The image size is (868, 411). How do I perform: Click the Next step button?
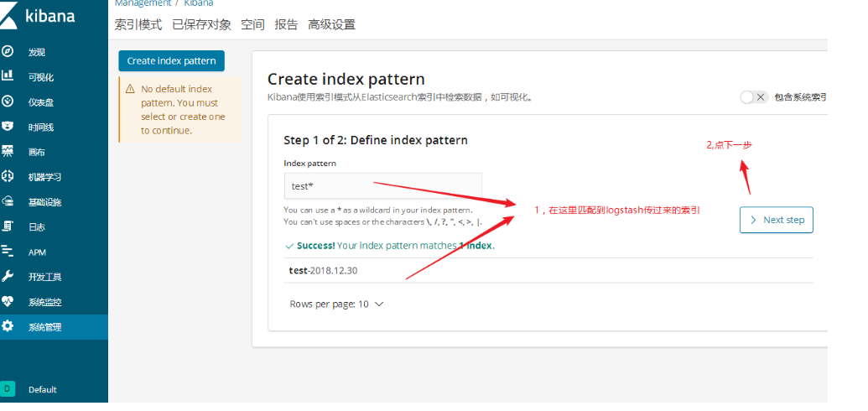776,220
